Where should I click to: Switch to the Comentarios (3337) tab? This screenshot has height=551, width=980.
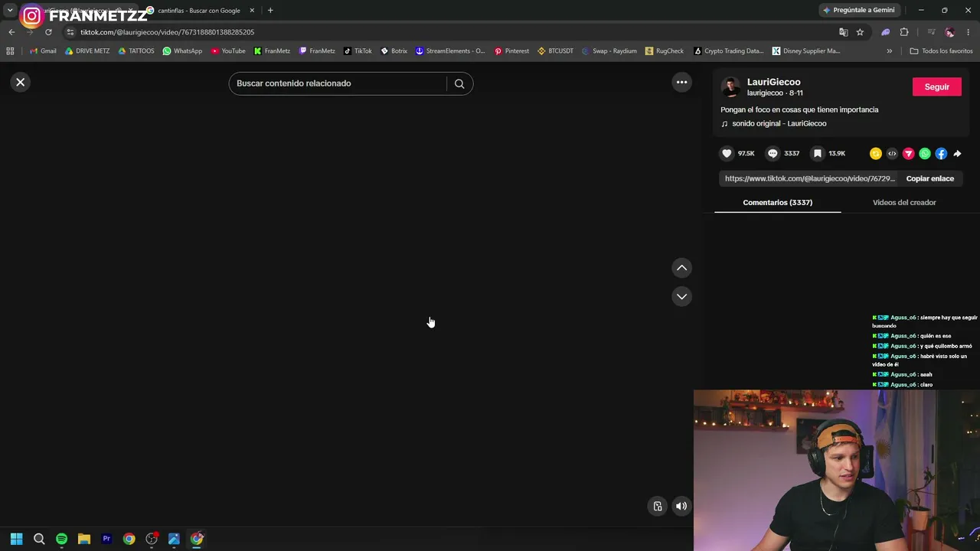777,202
